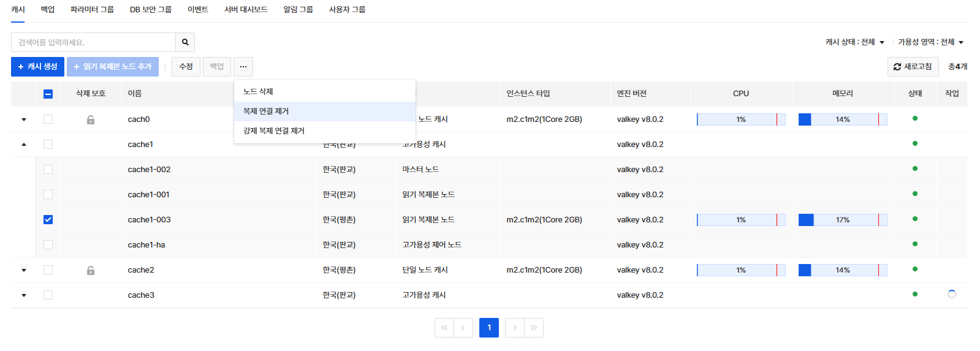The image size is (980, 351).
Task: Open the 가용성 영역 filter dropdown
Action: (x=930, y=42)
